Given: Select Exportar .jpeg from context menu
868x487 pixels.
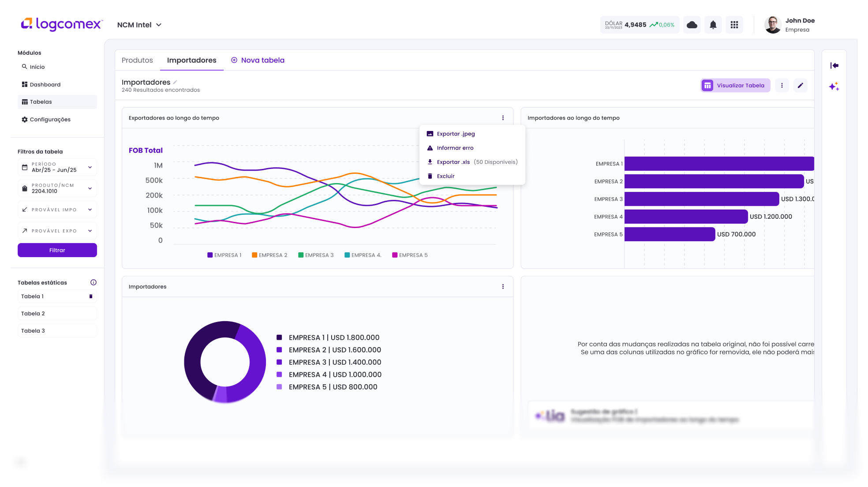Looking at the screenshot, I should (x=456, y=134).
